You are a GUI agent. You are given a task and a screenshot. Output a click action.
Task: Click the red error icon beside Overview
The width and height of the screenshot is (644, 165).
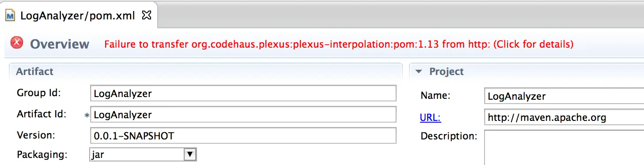(x=17, y=43)
